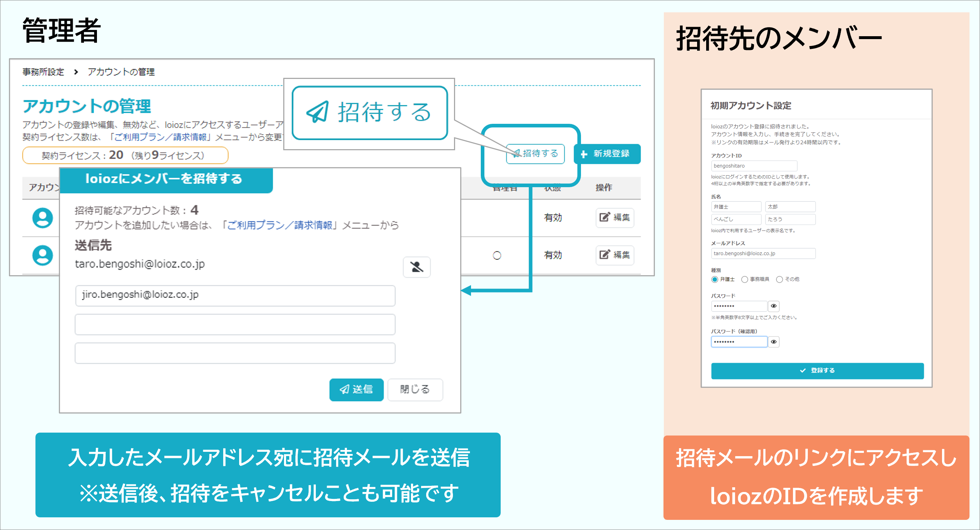The height and width of the screenshot is (530, 980).
Task: Select the その他 radio button
Action: [x=780, y=279]
